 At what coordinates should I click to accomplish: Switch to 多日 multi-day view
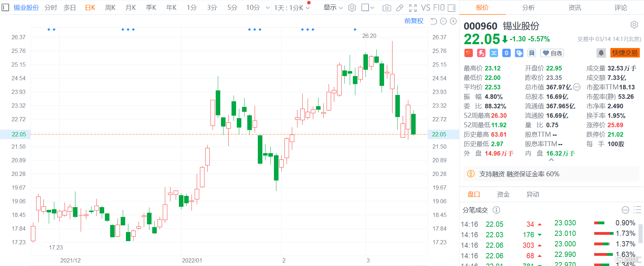pyautogui.click(x=70, y=8)
